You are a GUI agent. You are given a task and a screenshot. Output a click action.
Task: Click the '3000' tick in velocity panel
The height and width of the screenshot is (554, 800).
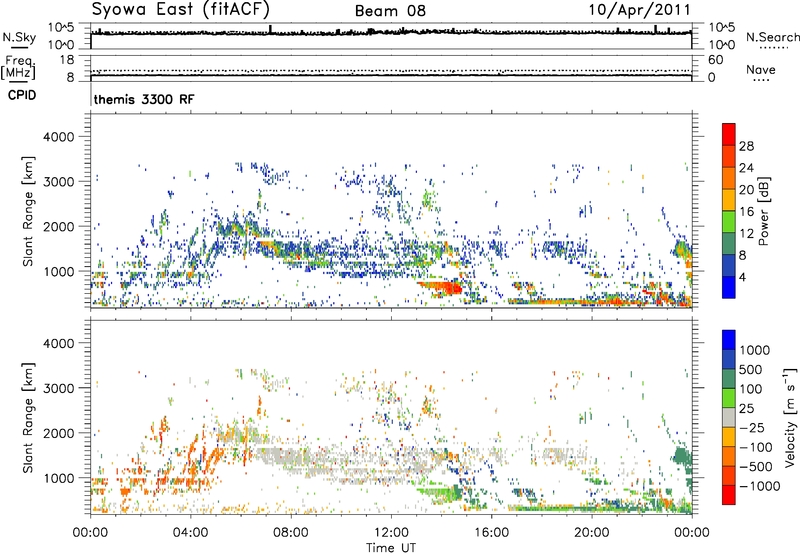(x=59, y=388)
